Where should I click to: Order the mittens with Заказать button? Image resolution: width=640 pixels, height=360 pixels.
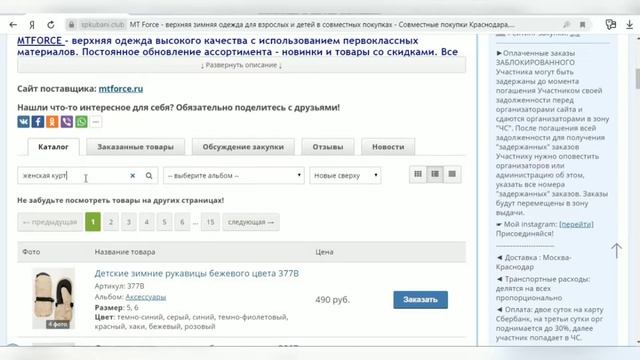420,300
